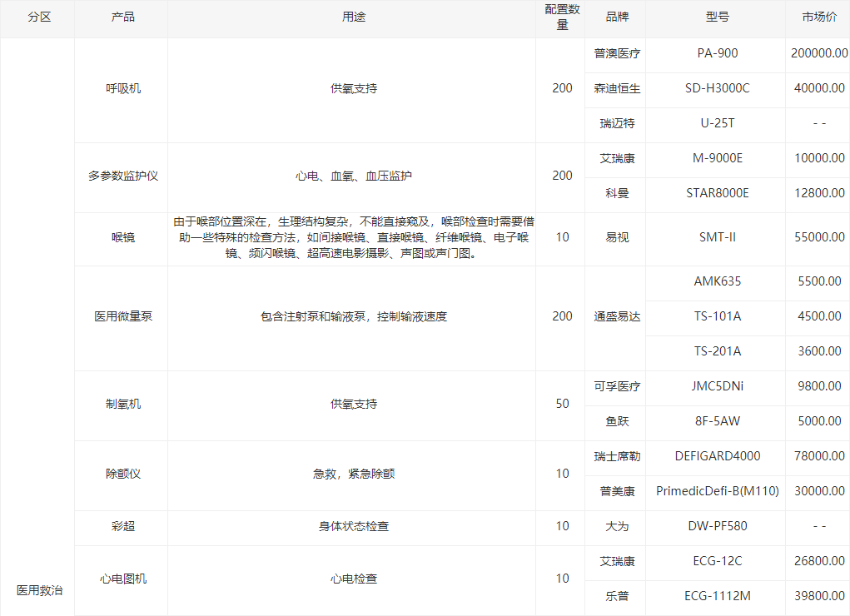
Task: Click the 品牌 column header
Action: coord(617,17)
